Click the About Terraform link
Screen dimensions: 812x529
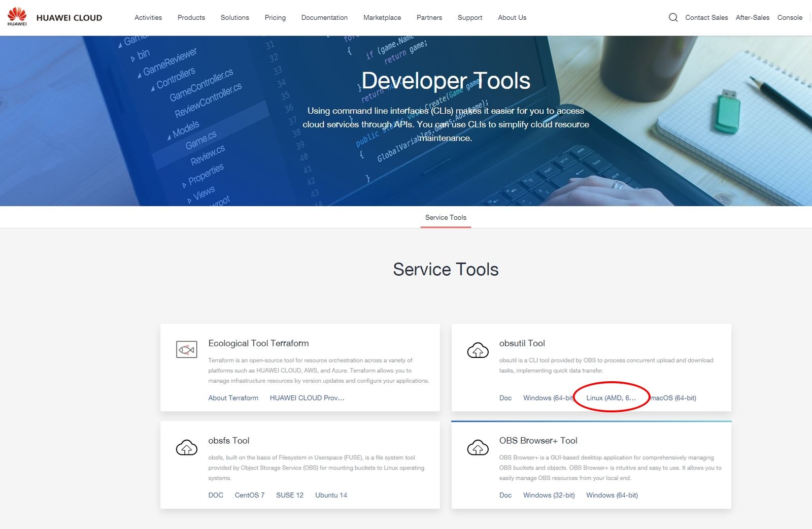[x=233, y=398]
